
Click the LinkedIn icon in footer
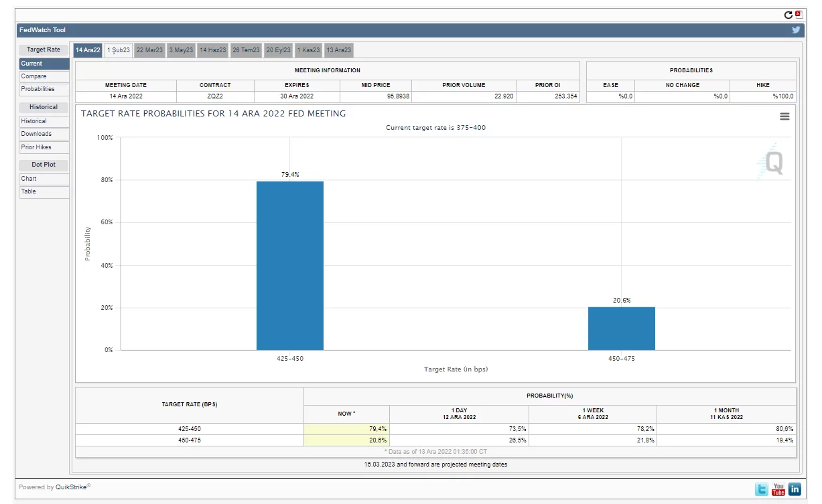(795, 489)
